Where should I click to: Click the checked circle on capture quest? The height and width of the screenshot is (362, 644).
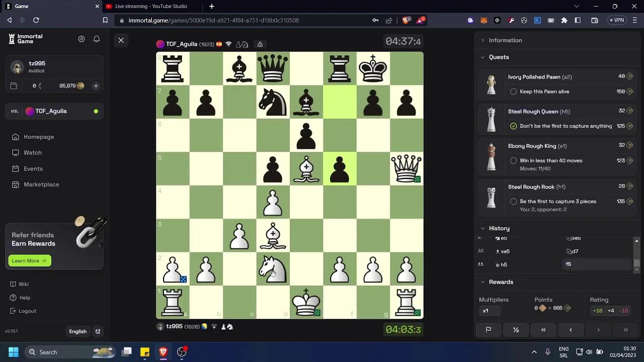(514, 126)
